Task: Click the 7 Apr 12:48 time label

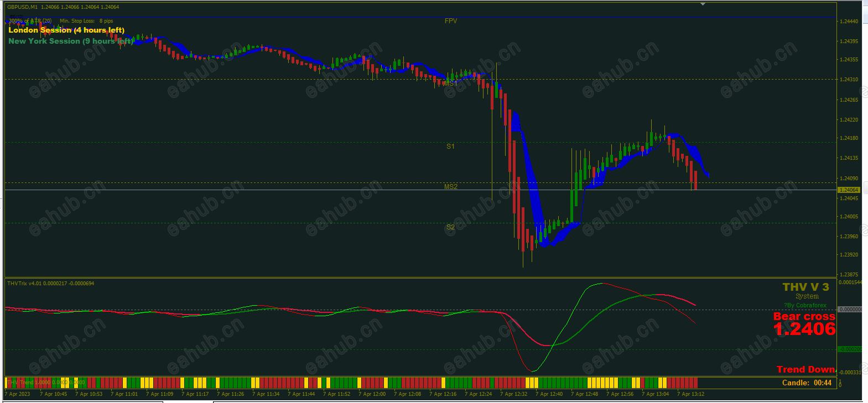Action: [585, 394]
